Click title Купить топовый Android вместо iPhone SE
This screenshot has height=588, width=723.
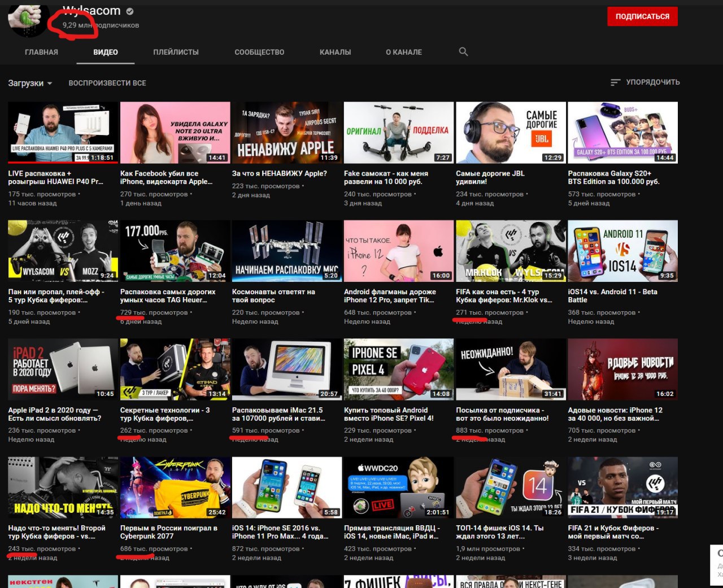(x=389, y=414)
